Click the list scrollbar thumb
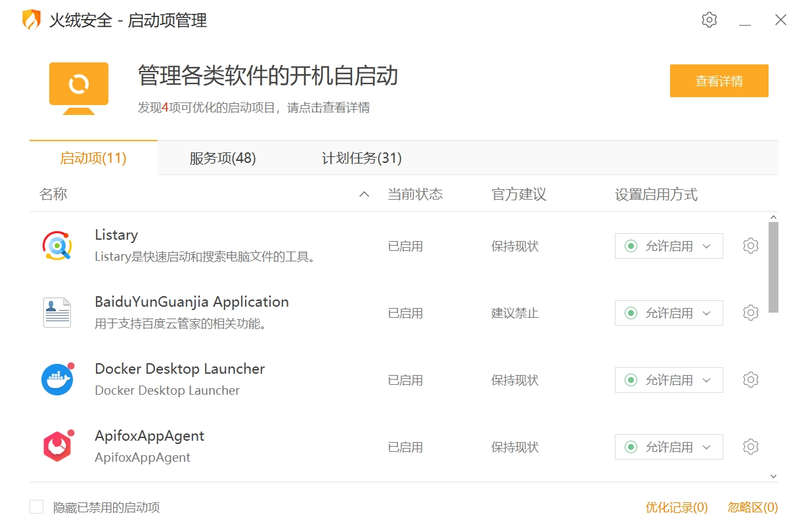 coord(773,267)
